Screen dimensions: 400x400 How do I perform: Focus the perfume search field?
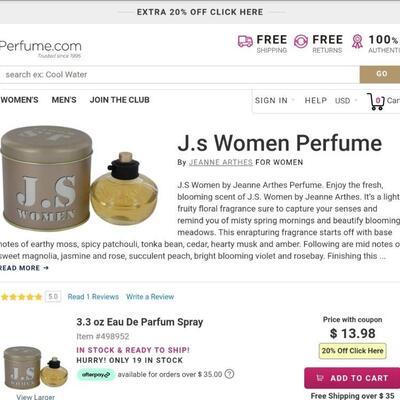click(x=179, y=74)
